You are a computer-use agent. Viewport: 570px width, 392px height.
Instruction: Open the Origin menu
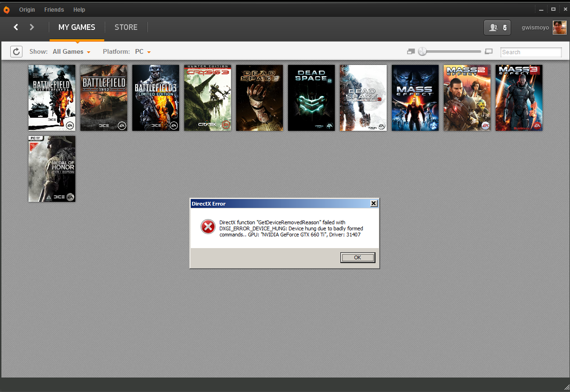point(27,10)
